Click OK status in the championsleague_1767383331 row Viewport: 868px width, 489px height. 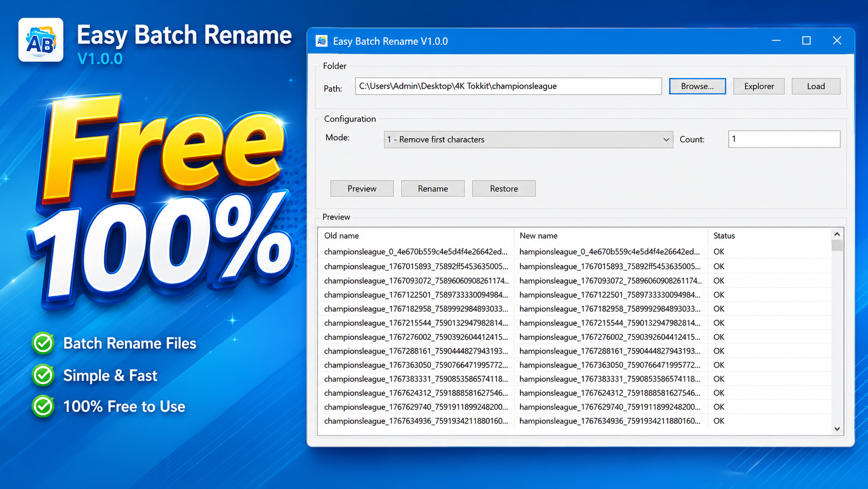pos(718,379)
